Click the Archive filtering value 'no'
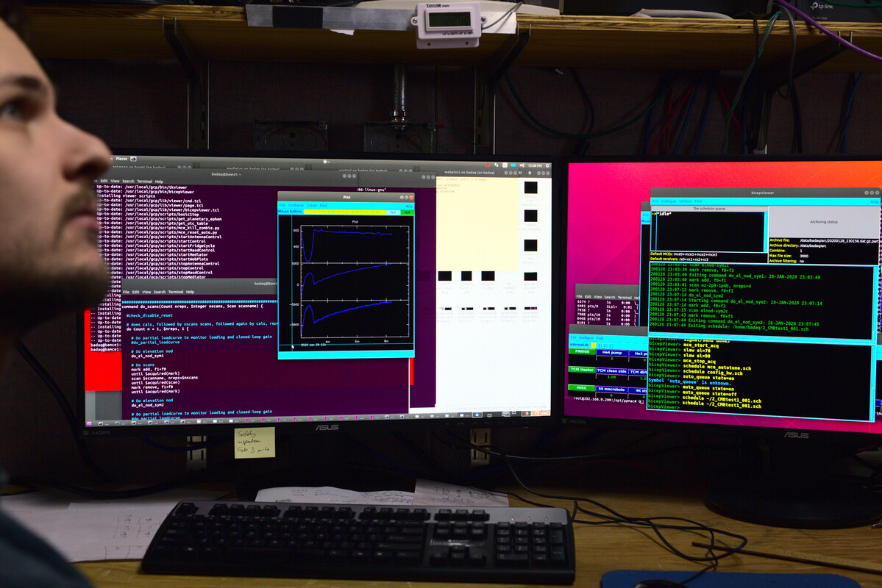 (802, 261)
